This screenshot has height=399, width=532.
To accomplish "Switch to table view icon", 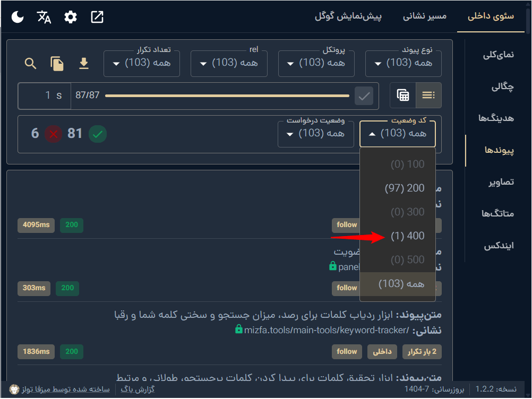I will click(403, 96).
